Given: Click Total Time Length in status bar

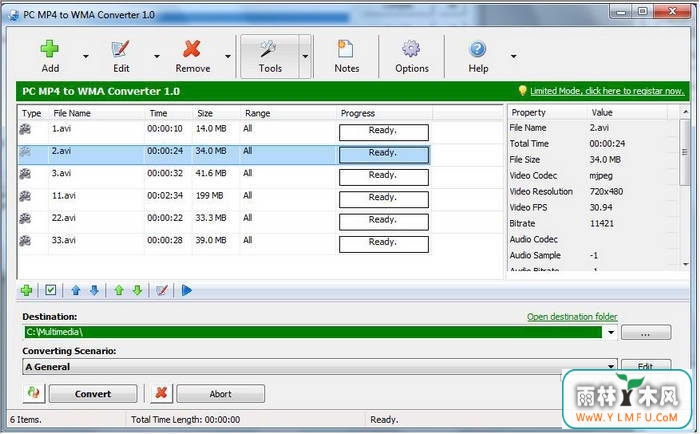Looking at the screenshot, I should pyautogui.click(x=185, y=420).
